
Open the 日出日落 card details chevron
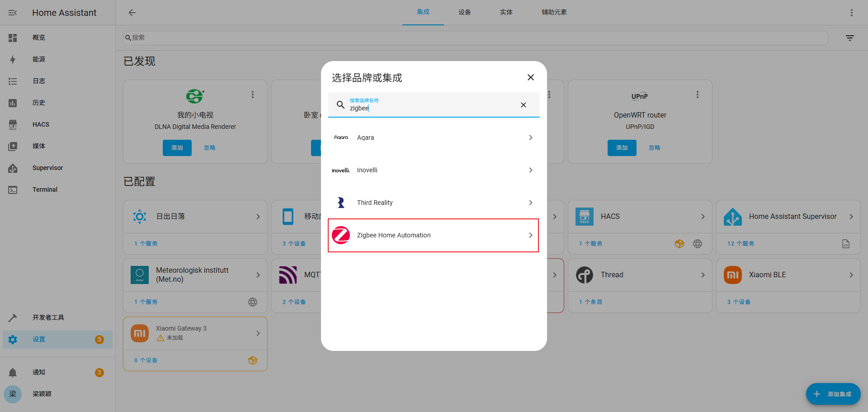coord(258,217)
